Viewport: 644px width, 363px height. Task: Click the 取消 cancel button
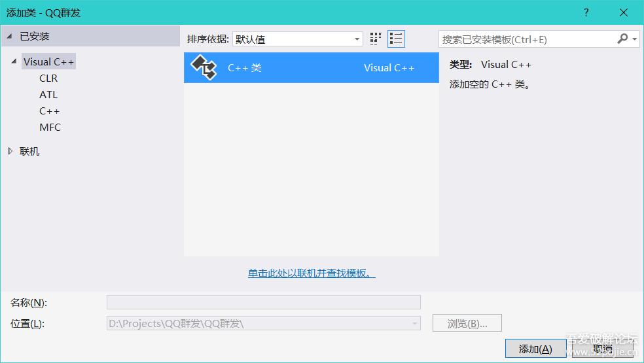[603, 349]
